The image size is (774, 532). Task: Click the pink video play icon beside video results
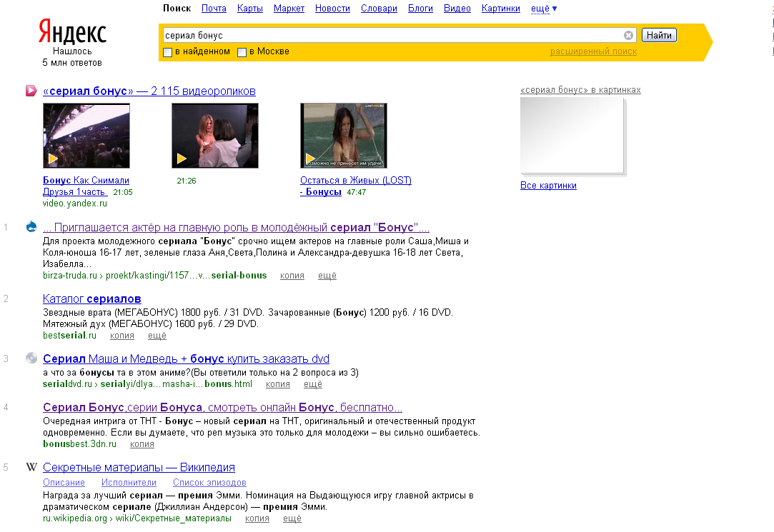point(31,91)
